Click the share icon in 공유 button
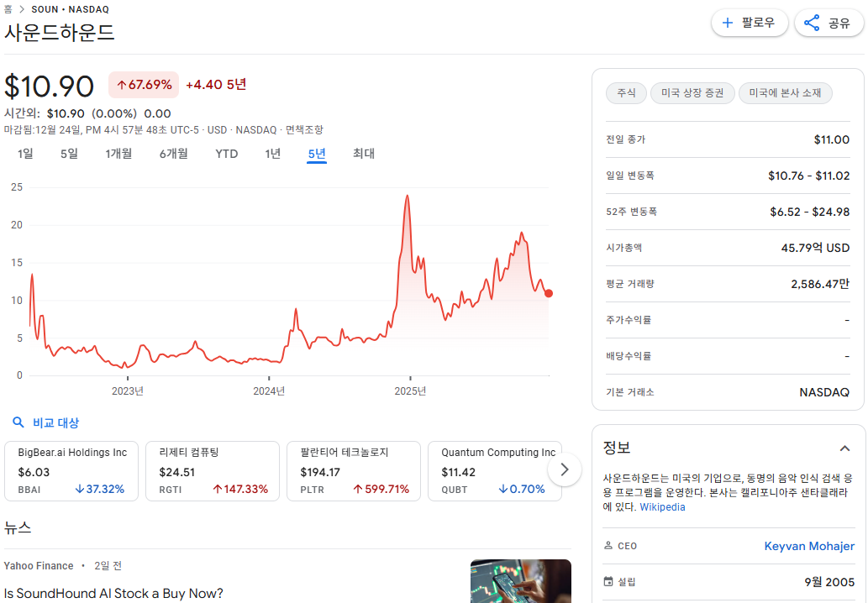The height and width of the screenshot is (603, 868). click(812, 23)
